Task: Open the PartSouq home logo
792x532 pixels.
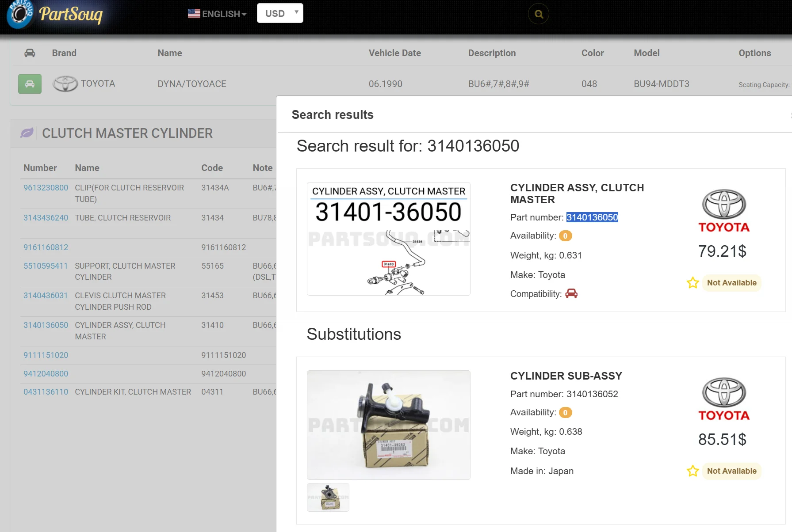Action: pyautogui.click(x=55, y=14)
